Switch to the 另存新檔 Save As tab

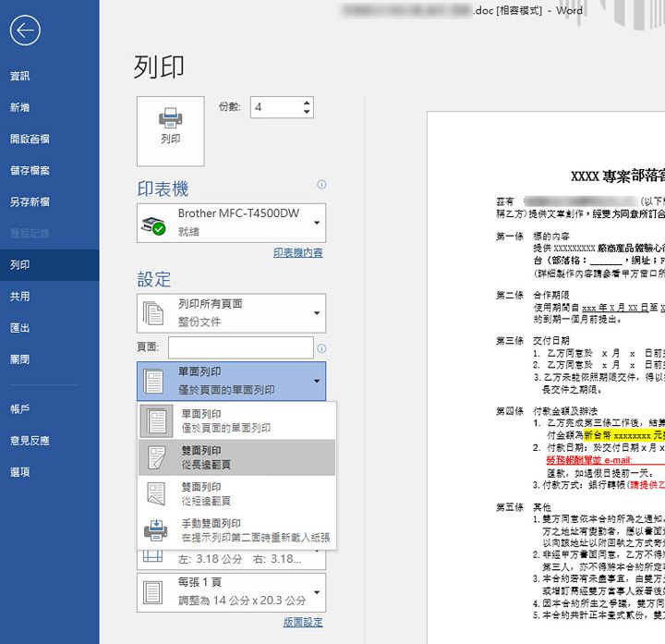click(30, 201)
